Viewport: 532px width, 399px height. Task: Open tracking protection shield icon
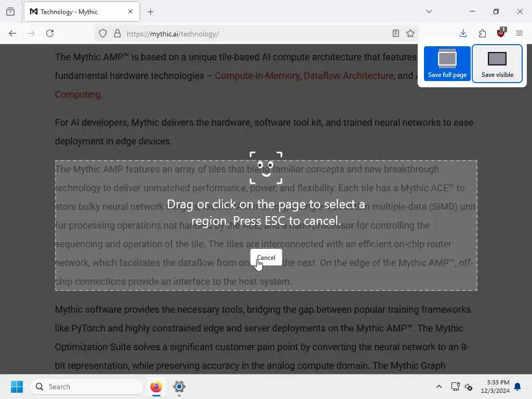(x=103, y=34)
